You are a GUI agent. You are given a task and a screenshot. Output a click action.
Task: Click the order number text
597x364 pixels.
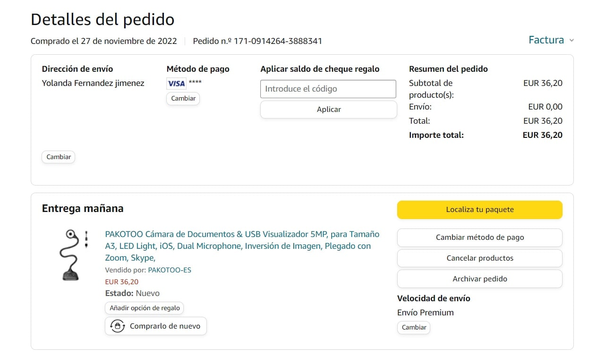[x=257, y=41]
